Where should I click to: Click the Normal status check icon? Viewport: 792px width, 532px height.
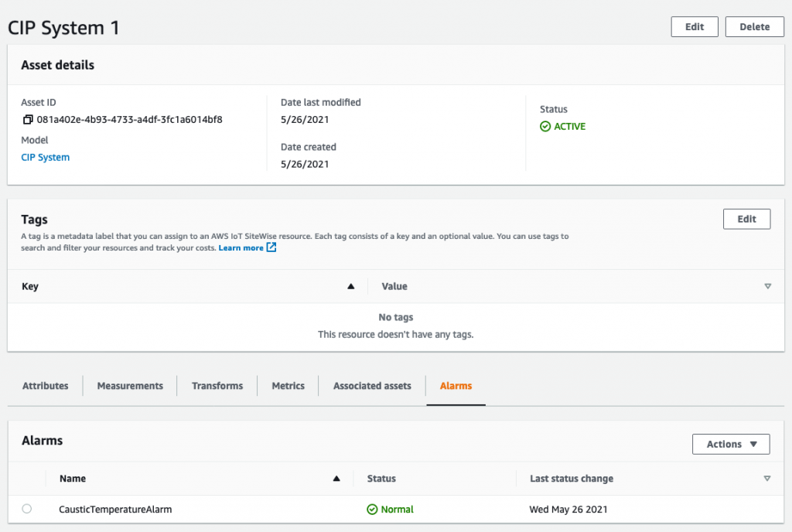point(372,510)
